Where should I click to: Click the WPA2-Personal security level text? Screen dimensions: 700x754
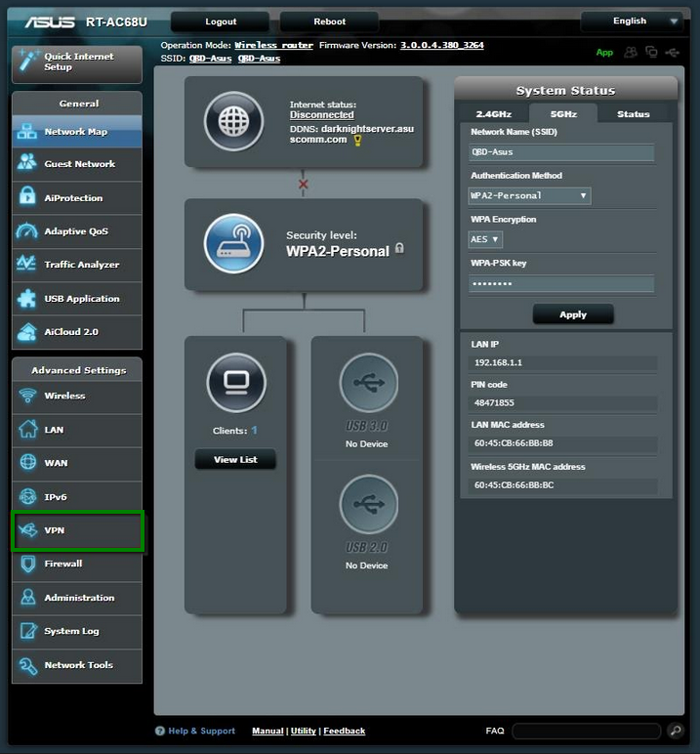click(x=338, y=251)
